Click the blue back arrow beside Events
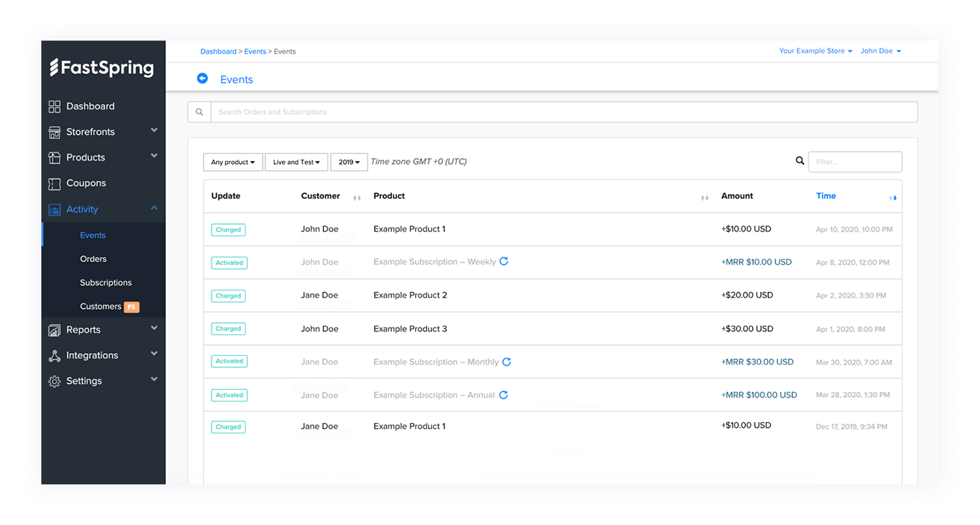This screenshot has width=980, height=525. click(x=202, y=78)
